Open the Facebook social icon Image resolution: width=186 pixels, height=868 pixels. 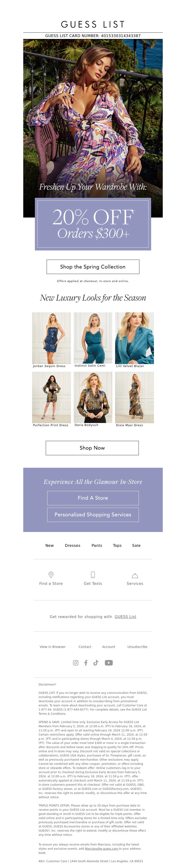coord(86,663)
